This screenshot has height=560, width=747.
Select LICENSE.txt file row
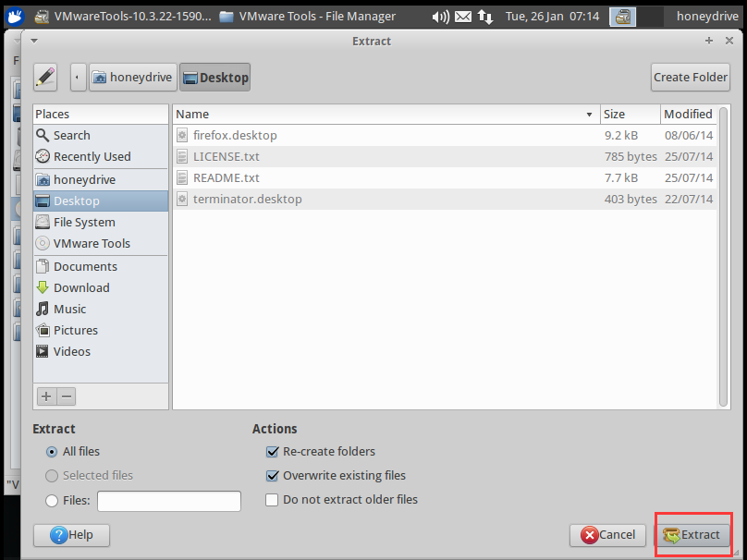[445, 157]
